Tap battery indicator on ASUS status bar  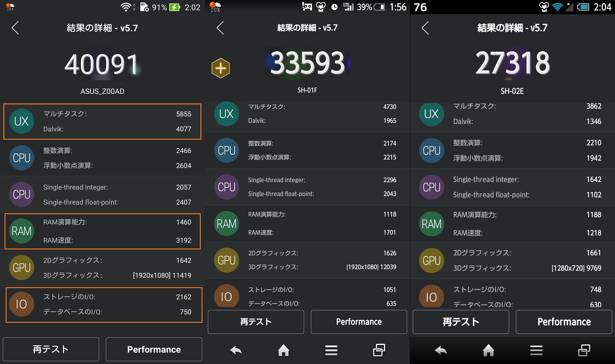click(x=175, y=7)
